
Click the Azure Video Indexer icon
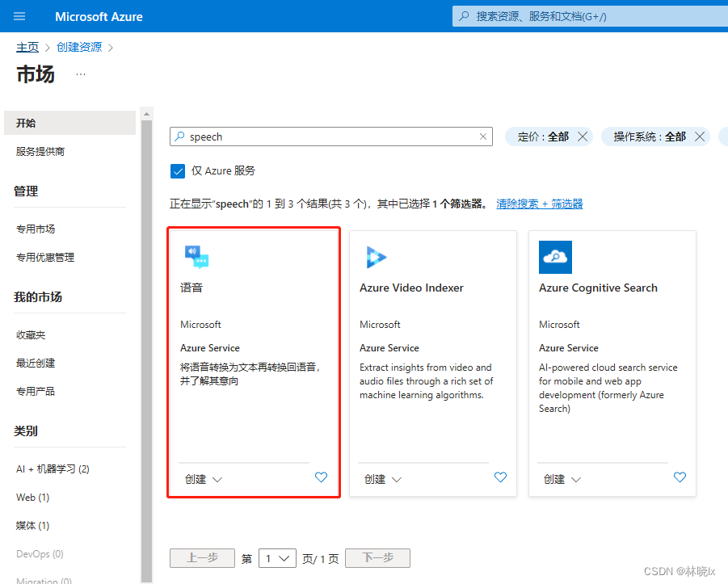(376, 257)
